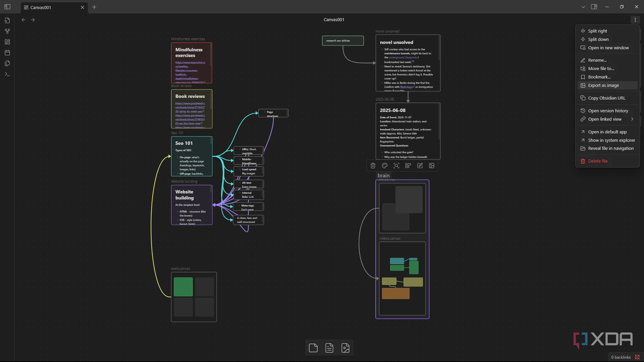Delete selected group via trash icon
The height and width of the screenshot is (362, 644).
point(373,166)
